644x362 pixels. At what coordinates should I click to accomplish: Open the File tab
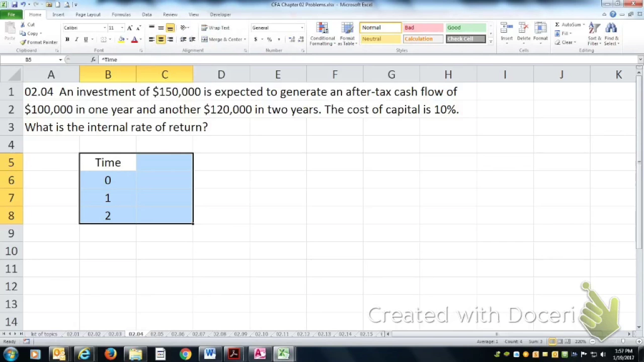[11, 14]
